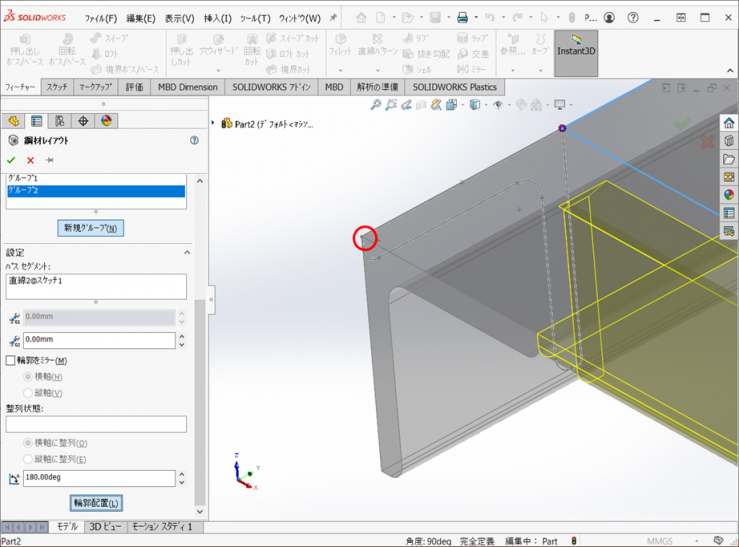Click the 新規グループ(N) button
The height and width of the screenshot is (547, 739).
91,228
